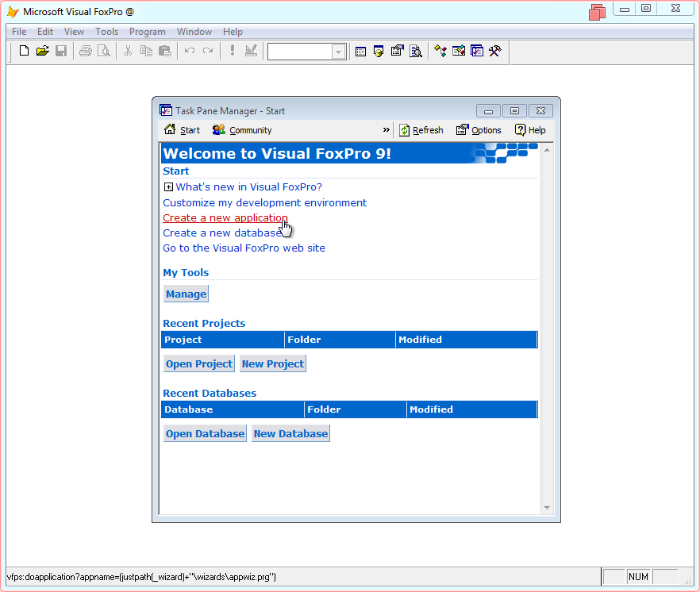The width and height of the screenshot is (700, 592).
Task: Click the Database column header
Action: (x=233, y=409)
